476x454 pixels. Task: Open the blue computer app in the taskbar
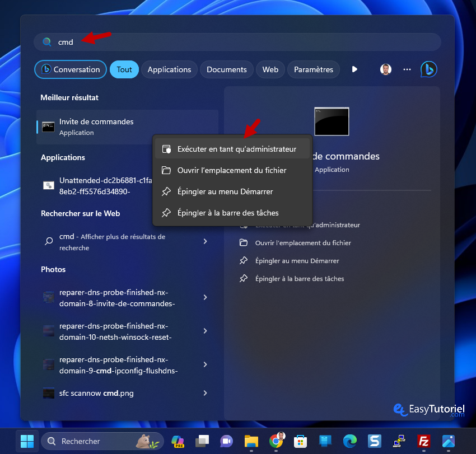(x=325, y=441)
